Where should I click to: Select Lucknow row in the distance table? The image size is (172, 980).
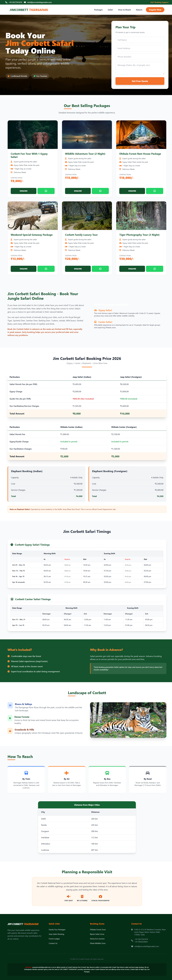click(87, 850)
